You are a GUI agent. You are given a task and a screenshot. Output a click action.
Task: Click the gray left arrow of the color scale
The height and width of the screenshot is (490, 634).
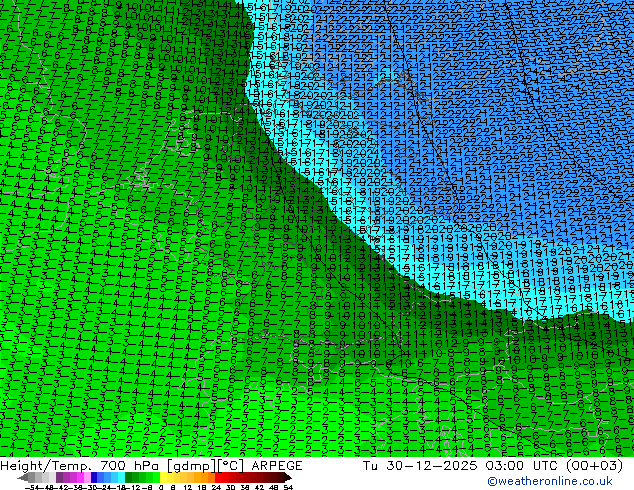click(23, 478)
